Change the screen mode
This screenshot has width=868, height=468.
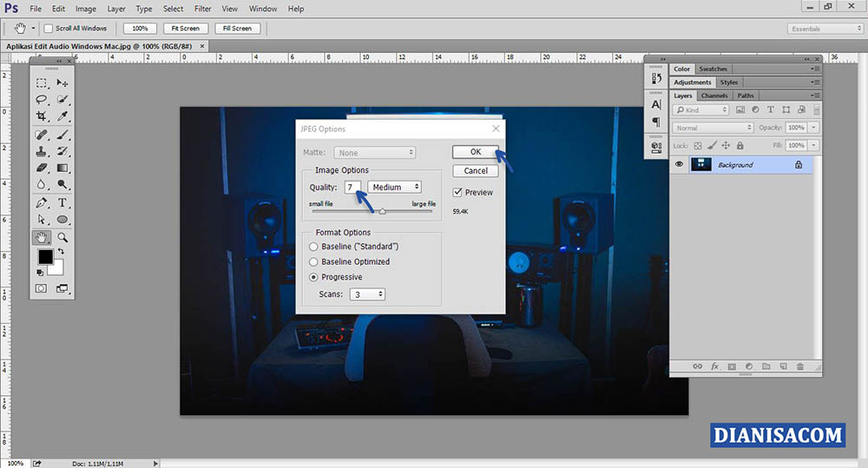tap(62, 288)
